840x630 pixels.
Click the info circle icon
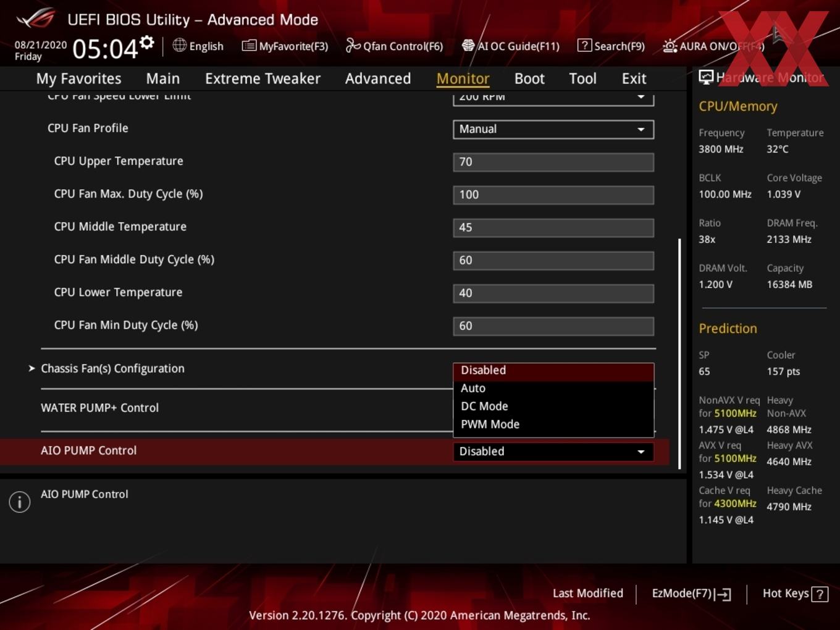(x=20, y=502)
